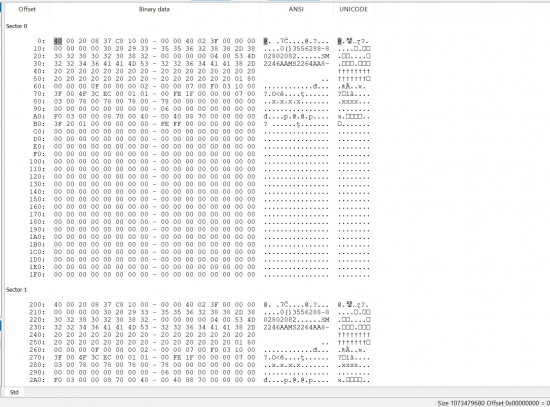Screen dimensions: 550x407
Task: Click the 200: offset label
Action: click(37, 305)
